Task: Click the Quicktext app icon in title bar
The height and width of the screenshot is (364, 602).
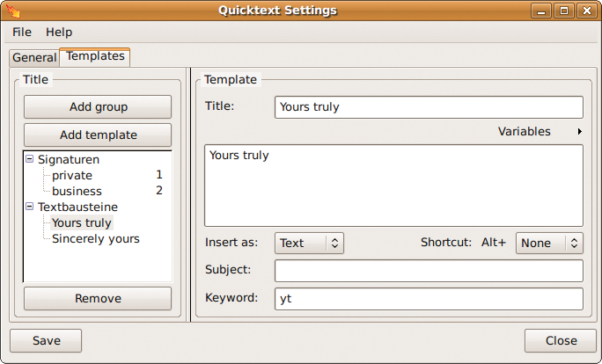Action: click(13, 11)
